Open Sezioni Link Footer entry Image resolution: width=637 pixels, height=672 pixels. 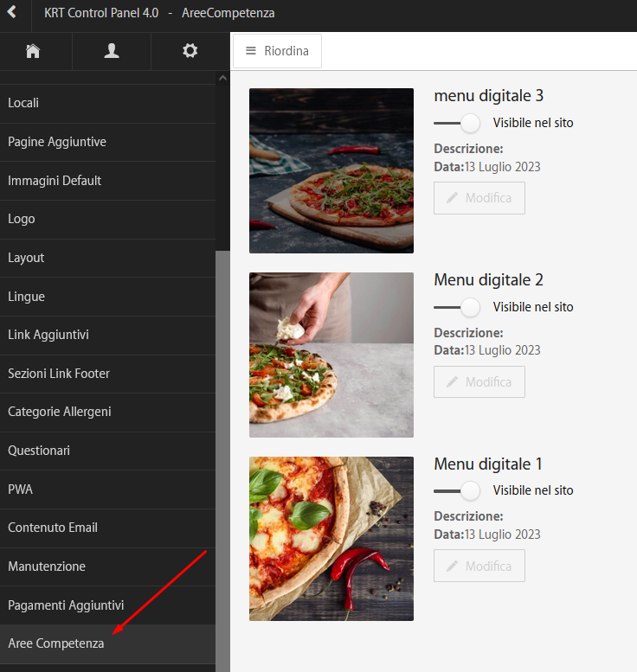coord(107,374)
